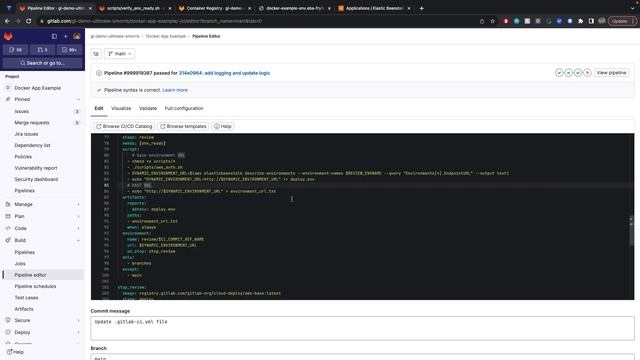Open Pipelines under the Build section
The height and width of the screenshot is (360, 640).
pos(42,252)
